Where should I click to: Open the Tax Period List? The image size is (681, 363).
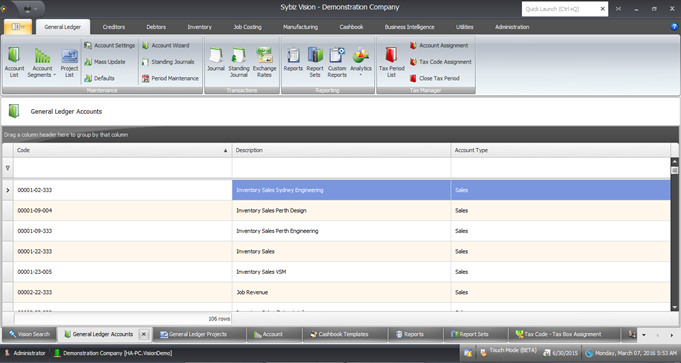click(x=391, y=62)
